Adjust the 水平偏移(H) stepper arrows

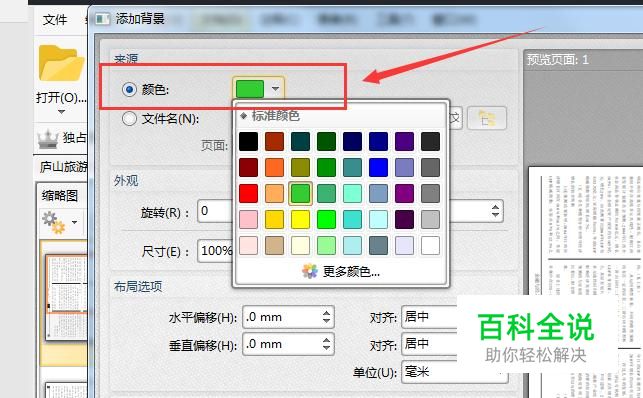click(x=326, y=317)
